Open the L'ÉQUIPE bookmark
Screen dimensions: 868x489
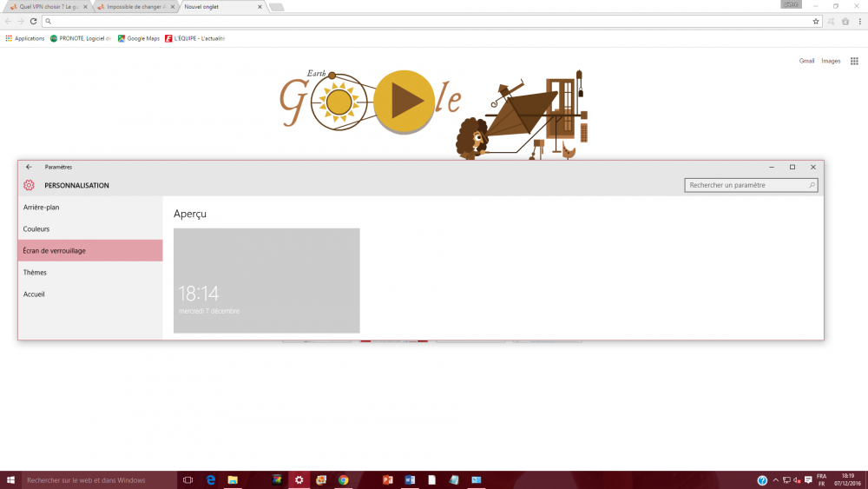pyautogui.click(x=194, y=38)
